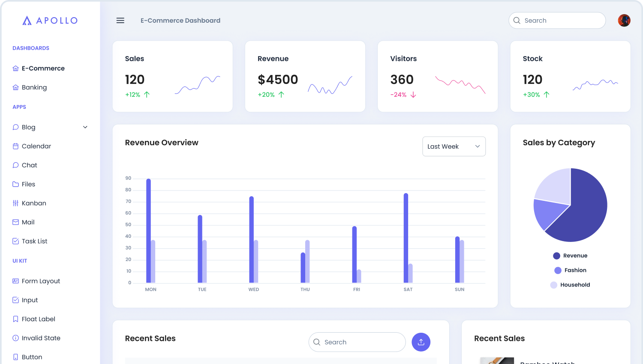This screenshot has height=364, width=643.
Task: Expand the Blog submenu chevron
Action: point(85,127)
